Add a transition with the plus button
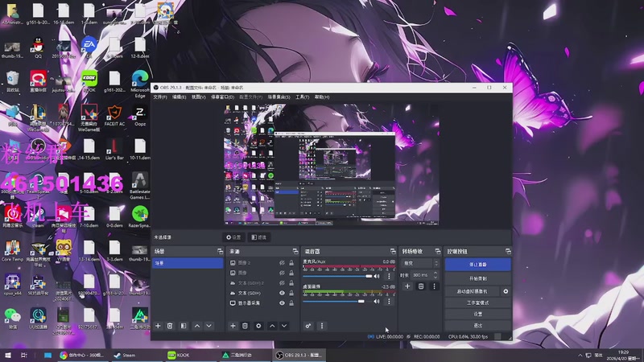The width and height of the screenshot is (644, 362). click(407, 286)
